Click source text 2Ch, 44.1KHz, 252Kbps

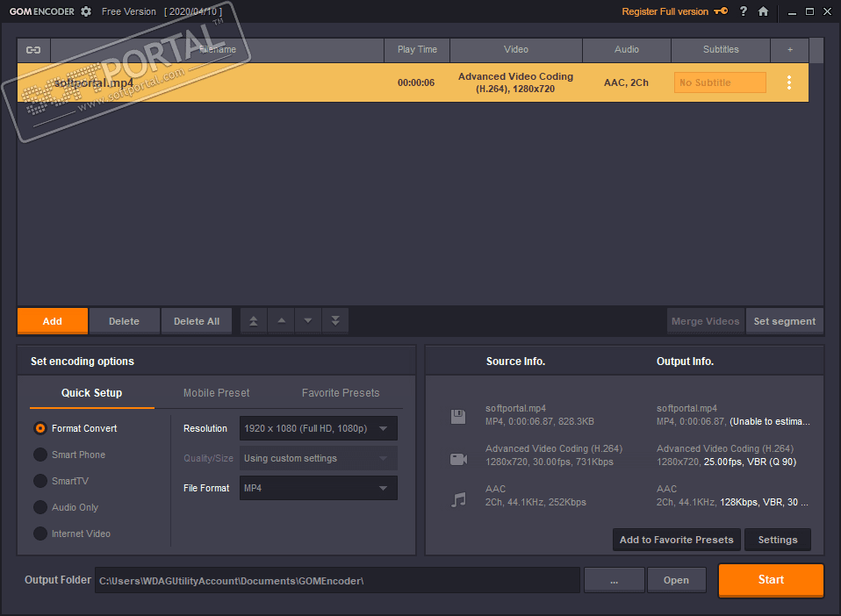[536, 502]
